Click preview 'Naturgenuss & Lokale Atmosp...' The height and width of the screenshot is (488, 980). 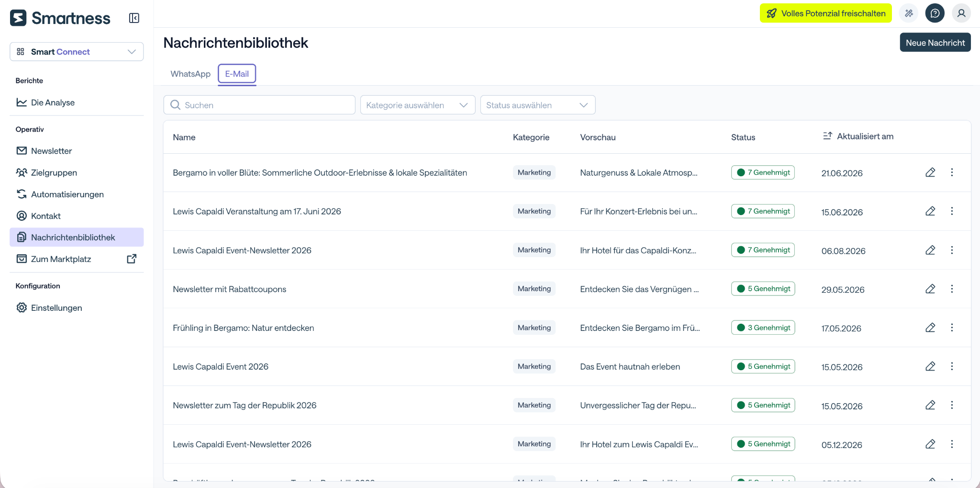639,173
